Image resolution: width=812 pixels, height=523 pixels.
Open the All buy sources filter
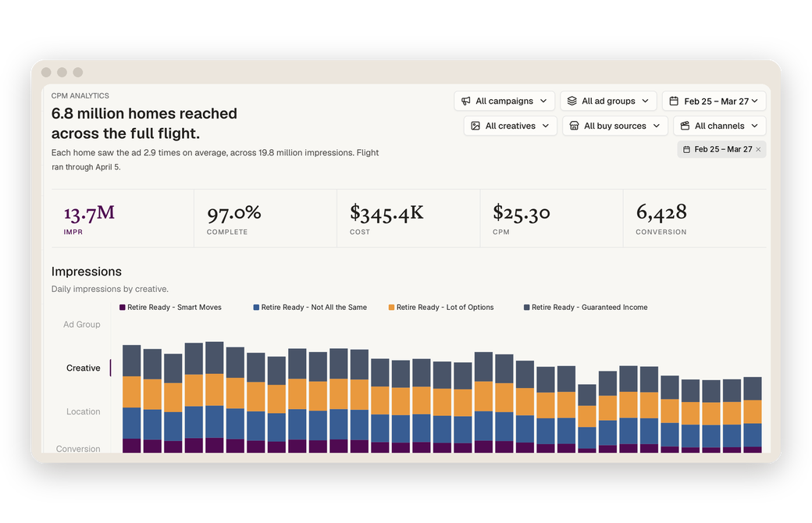click(615, 126)
